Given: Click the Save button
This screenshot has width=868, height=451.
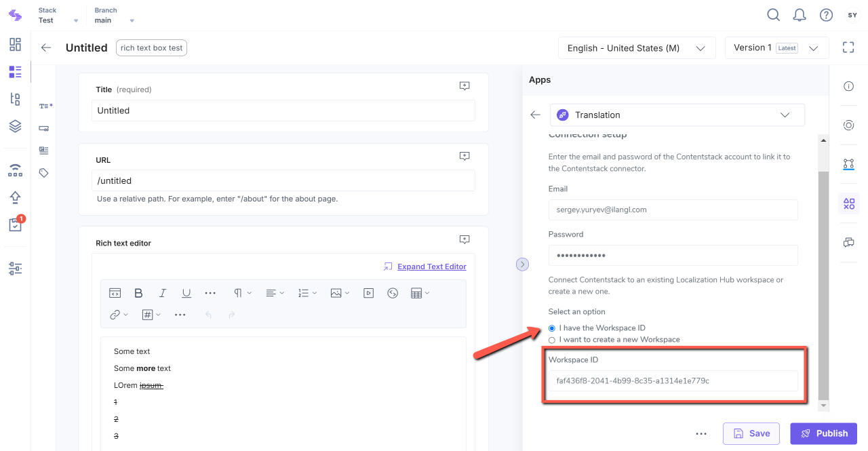Looking at the screenshot, I should tap(751, 433).
